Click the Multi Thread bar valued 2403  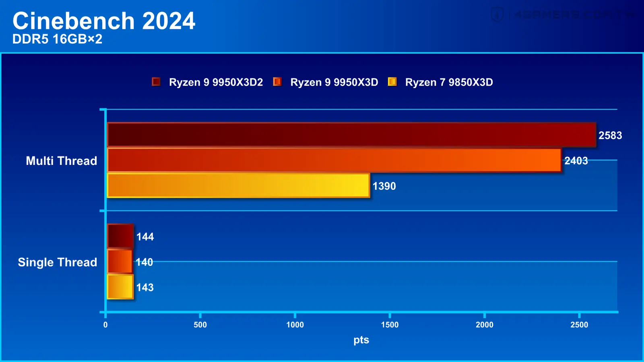point(334,160)
